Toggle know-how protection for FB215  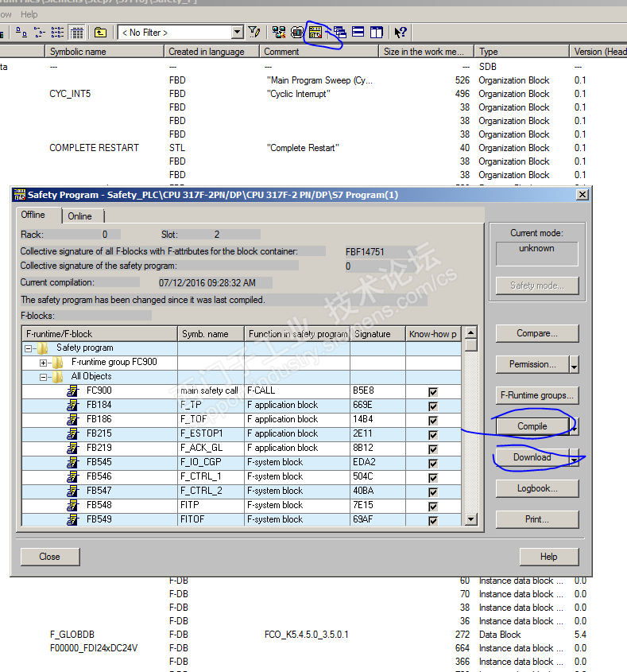tap(433, 434)
